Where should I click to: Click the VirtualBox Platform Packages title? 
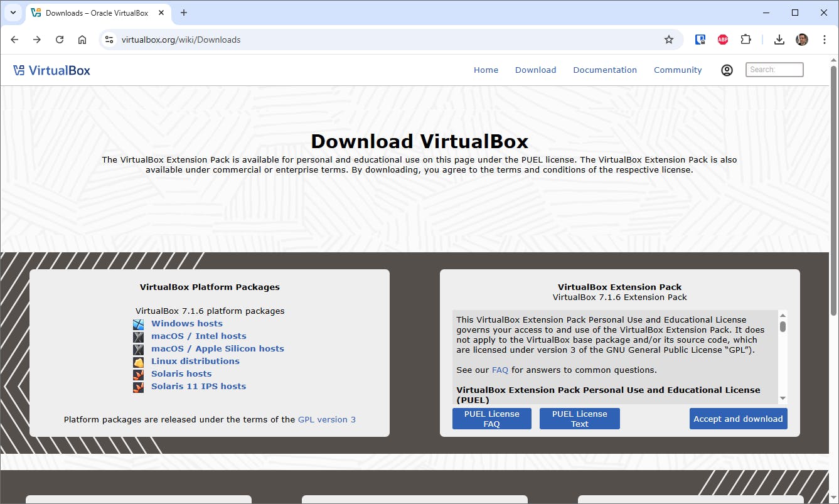[x=210, y=287]
